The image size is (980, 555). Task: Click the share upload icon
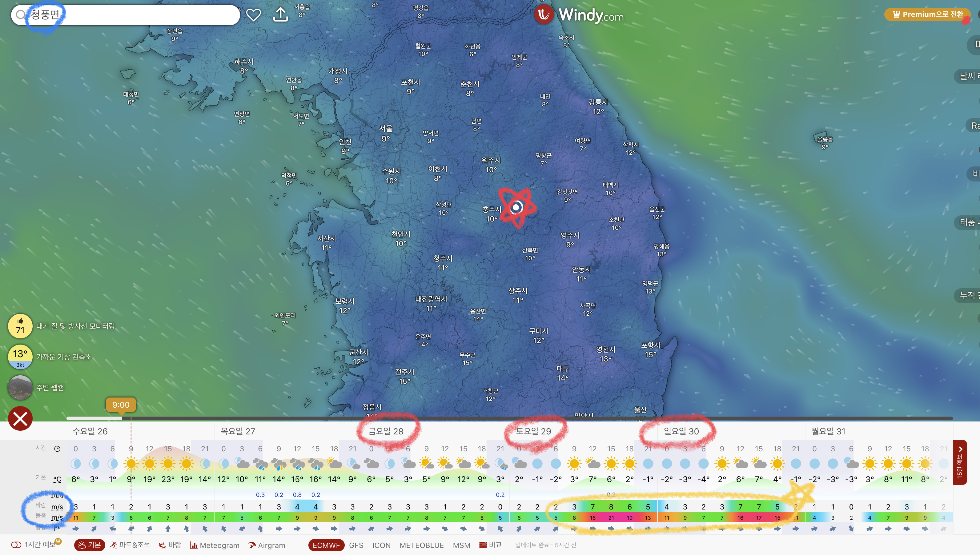click(x=280, y=14)
